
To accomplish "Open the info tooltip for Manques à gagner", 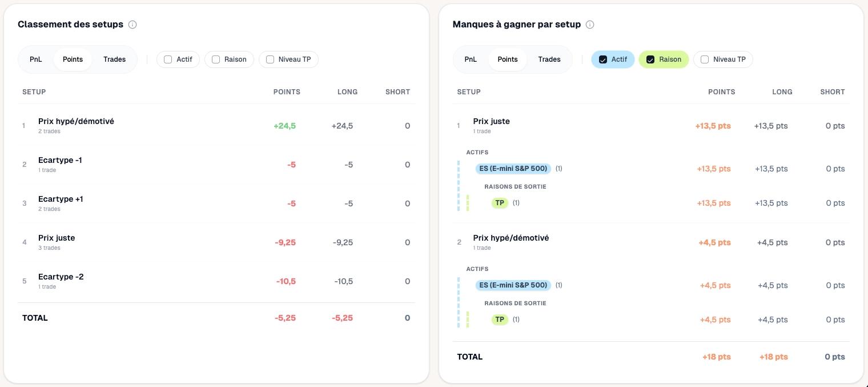I will [589, 25].
